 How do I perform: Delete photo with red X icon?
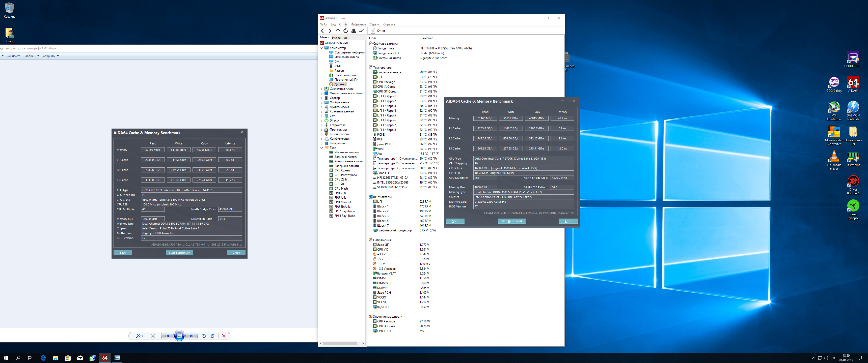224,336
